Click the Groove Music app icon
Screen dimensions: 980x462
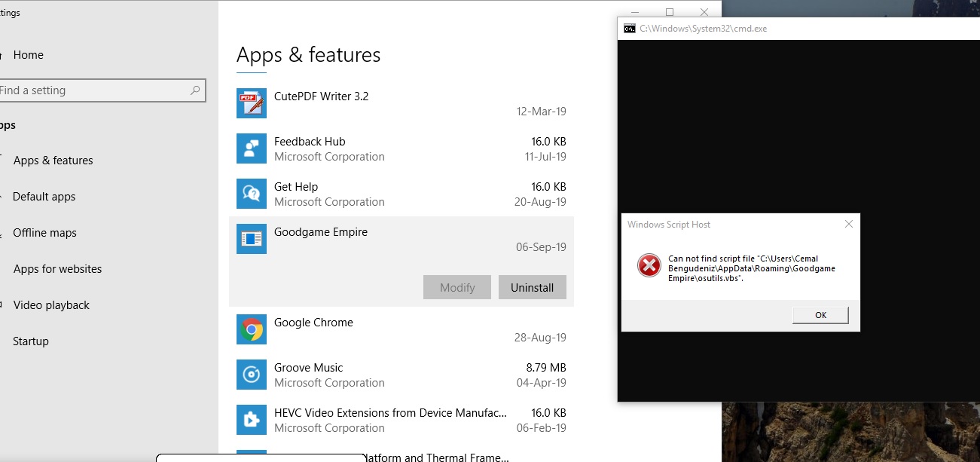pos(252,375)
